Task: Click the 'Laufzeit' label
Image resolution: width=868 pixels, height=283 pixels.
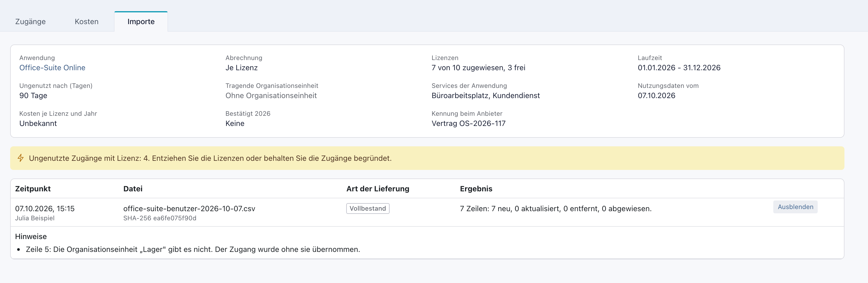Action: [650, 58]
